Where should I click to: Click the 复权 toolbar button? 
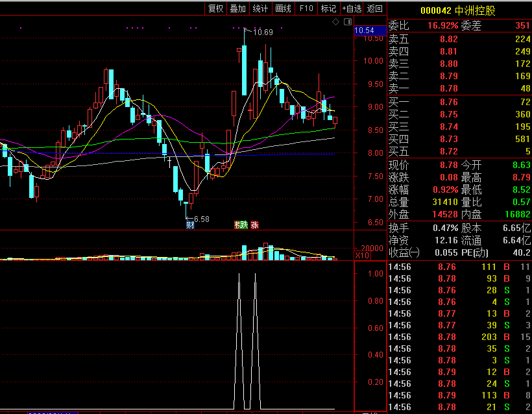click(x=216, y=8)
